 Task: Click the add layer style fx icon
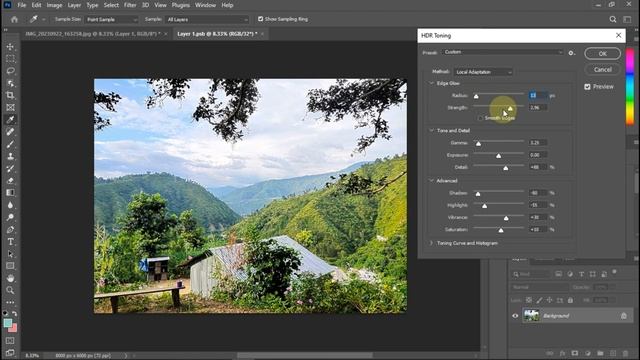click(562, 353)
